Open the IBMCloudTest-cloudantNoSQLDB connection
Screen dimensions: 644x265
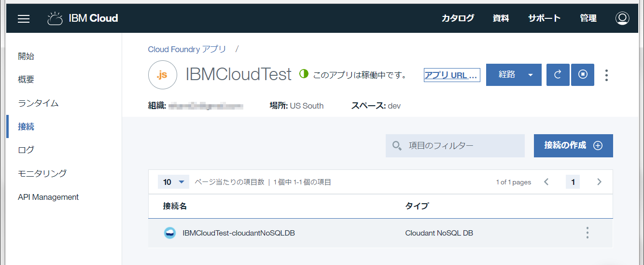point(238,233)
